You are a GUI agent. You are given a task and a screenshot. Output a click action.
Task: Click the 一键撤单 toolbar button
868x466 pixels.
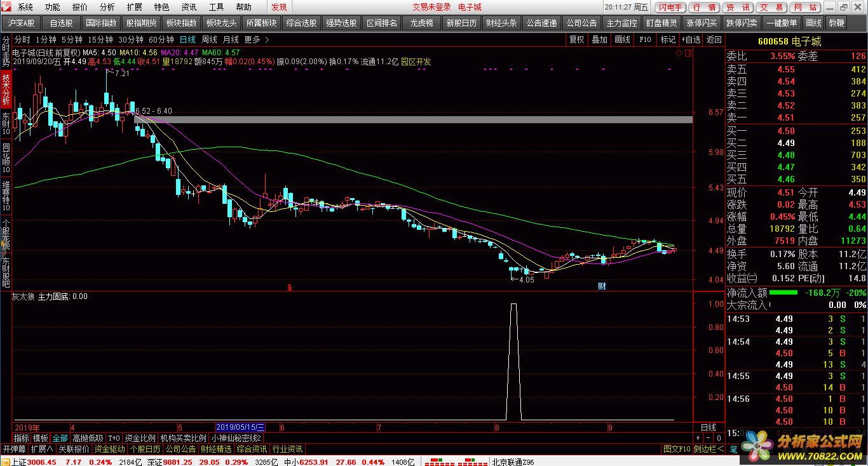tap(782, 23)
